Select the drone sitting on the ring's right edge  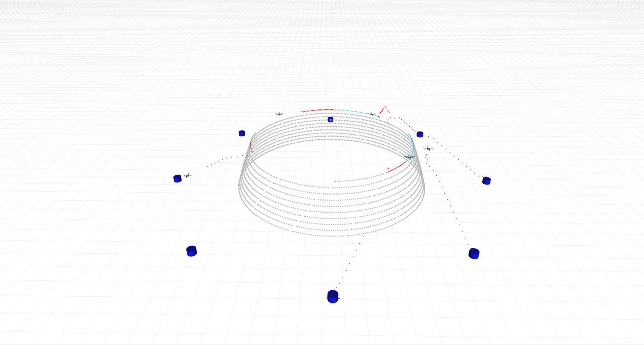click(409, 157)
